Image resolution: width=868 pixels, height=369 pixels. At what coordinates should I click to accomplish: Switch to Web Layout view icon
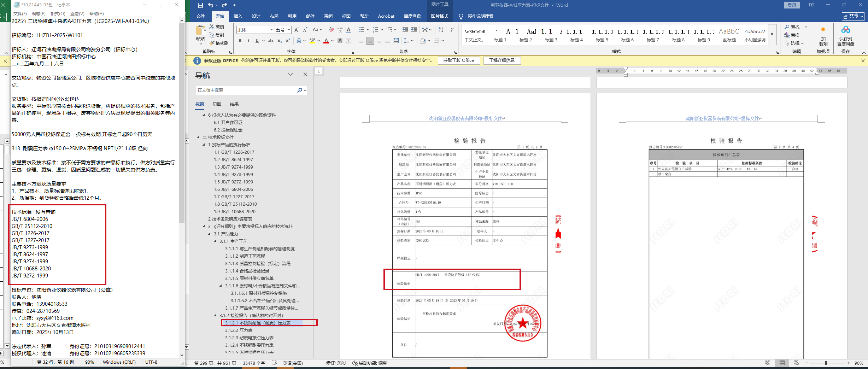(x=796, y=363)
